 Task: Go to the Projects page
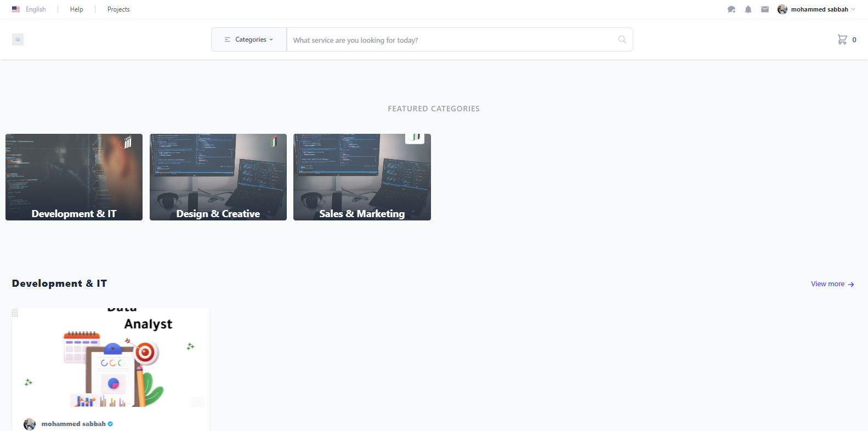click(118, 9)
